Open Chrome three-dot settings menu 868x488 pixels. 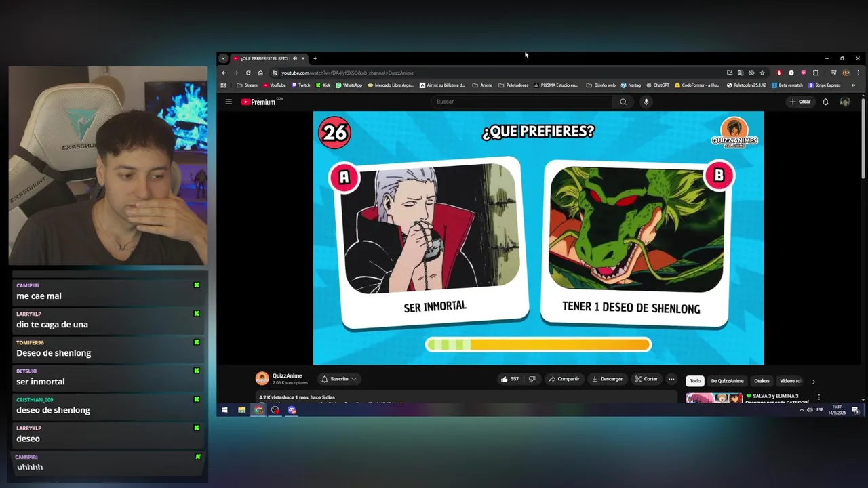point(859,73)
